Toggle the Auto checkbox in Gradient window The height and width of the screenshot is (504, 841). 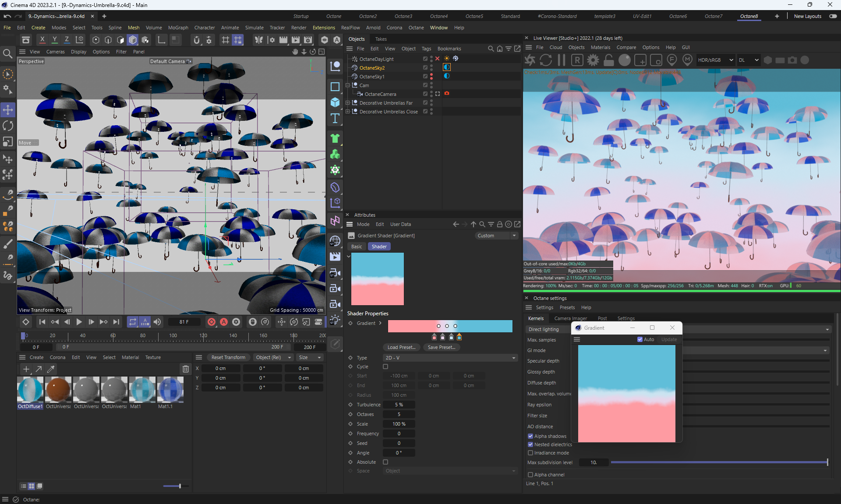click(640, 339)
